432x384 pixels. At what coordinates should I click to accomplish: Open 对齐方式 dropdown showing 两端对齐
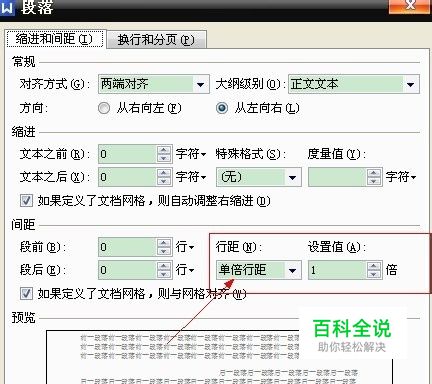[x=154, y=84]
